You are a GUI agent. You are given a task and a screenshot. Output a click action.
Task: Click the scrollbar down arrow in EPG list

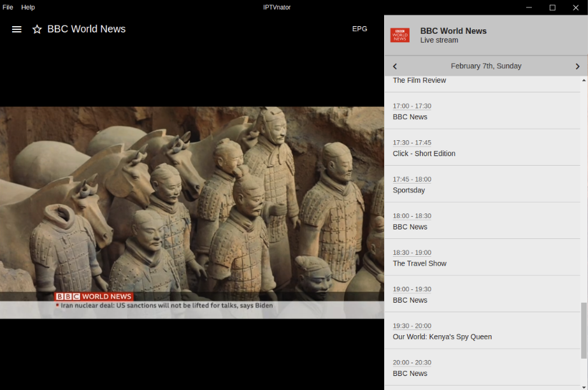584,387
